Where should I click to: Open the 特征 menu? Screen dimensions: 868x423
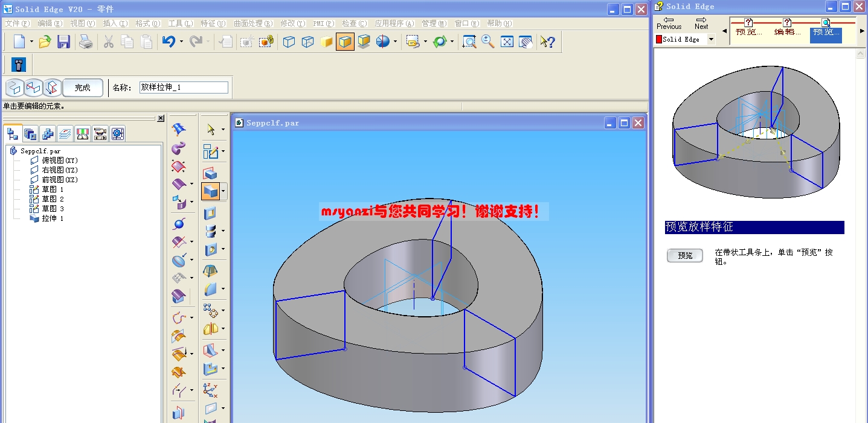point(213,24)
